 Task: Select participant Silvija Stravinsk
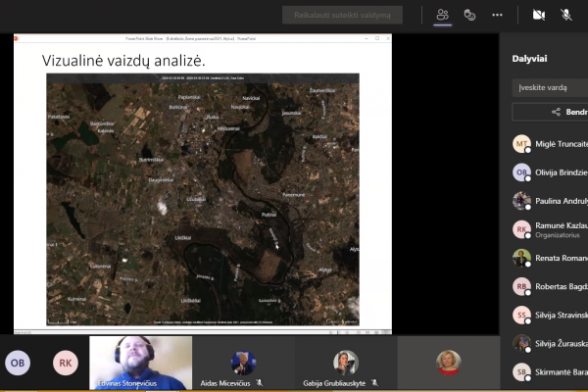click(550, 316)
